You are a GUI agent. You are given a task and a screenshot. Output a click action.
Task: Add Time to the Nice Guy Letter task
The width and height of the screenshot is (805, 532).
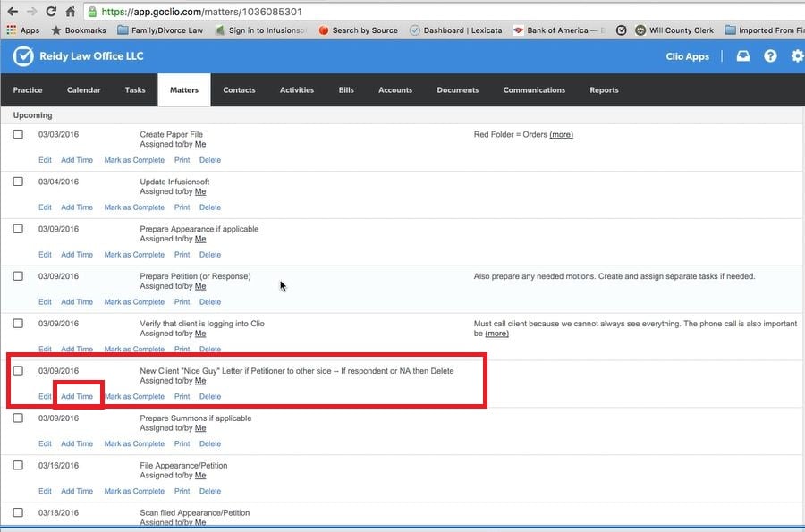77,397
